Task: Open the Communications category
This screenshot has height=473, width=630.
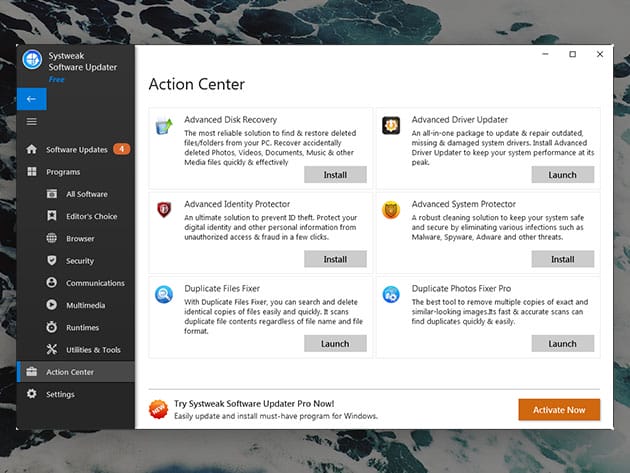Action: 76,283
